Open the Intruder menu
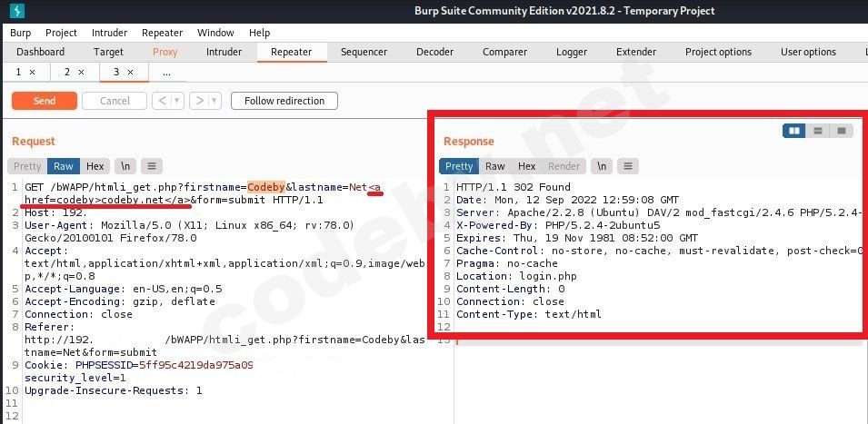 pos(109,33)
